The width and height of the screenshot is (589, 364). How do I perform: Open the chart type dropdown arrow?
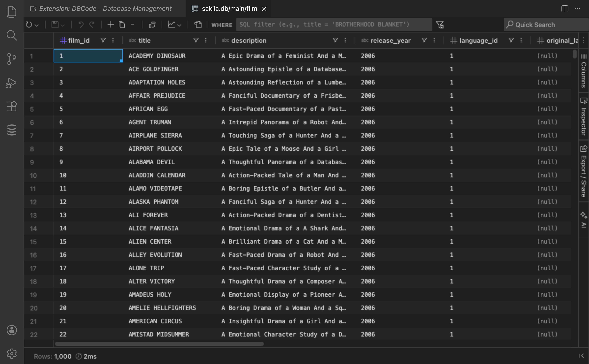click(x=179, y=25)
